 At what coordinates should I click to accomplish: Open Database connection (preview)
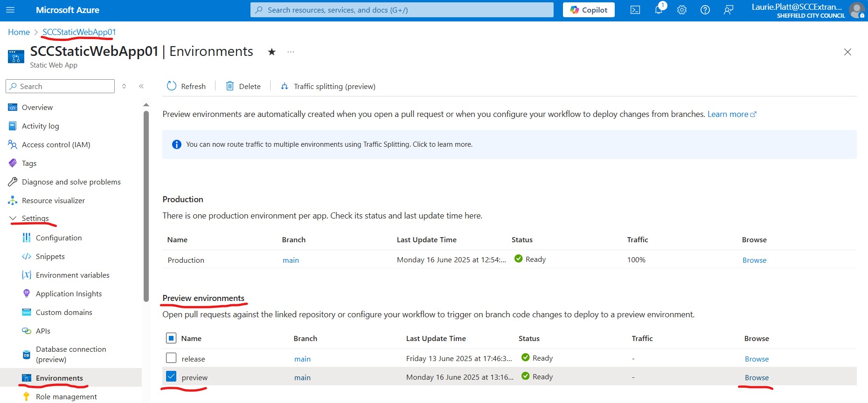71,354
